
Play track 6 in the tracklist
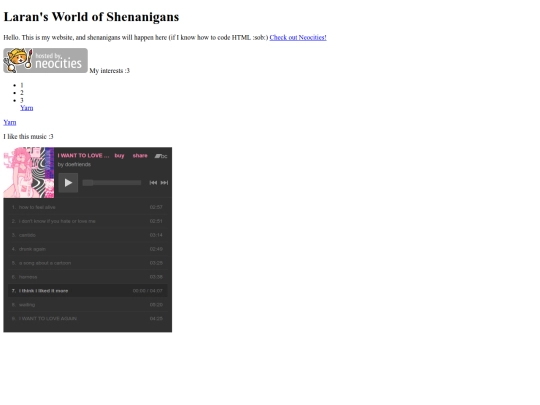(87, 277)
